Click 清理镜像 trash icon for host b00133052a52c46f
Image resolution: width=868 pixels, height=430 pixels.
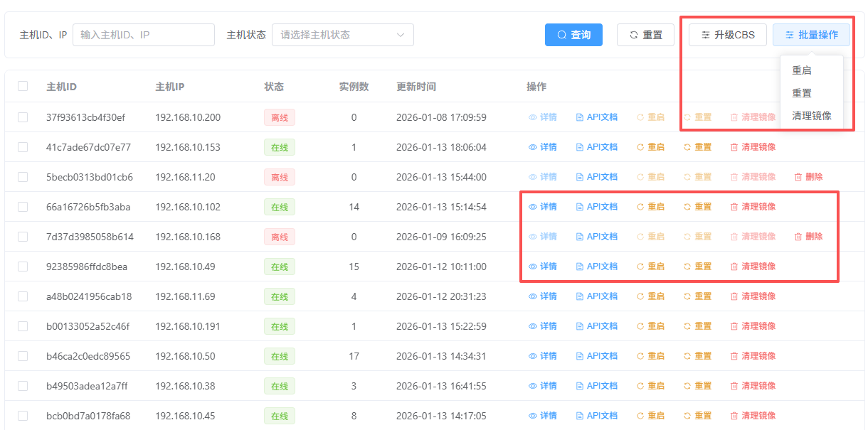coord(734,326)
